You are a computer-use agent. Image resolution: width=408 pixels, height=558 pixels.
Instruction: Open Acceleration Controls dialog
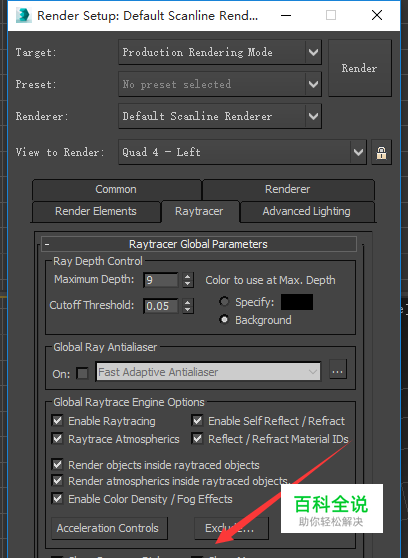coord(108,528)
